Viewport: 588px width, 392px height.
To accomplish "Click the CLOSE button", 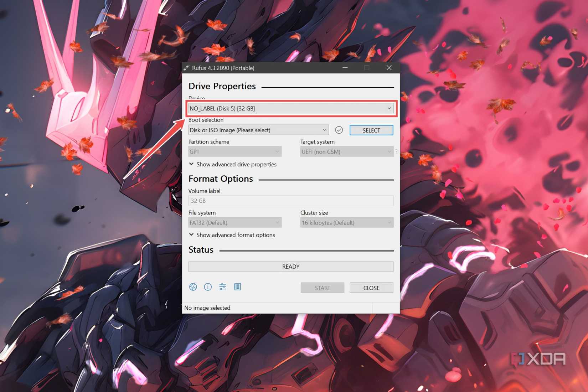I will [371, 288].
